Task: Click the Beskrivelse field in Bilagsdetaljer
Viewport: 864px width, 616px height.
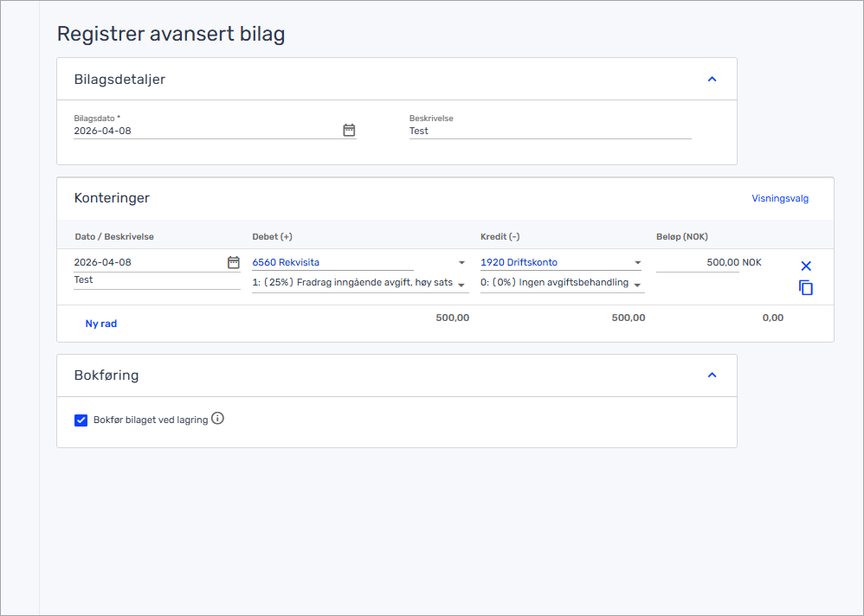Action: (x=550, y=132)
